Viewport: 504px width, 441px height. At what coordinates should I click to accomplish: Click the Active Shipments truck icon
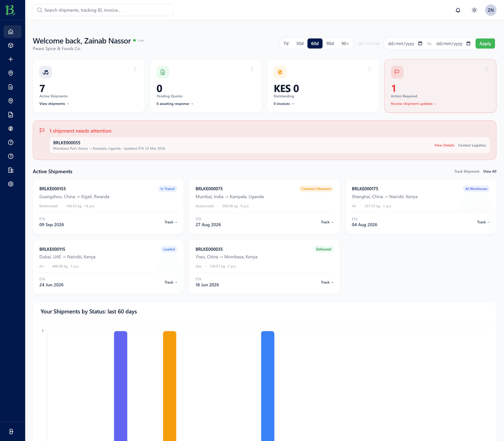(x=46, y=72)
